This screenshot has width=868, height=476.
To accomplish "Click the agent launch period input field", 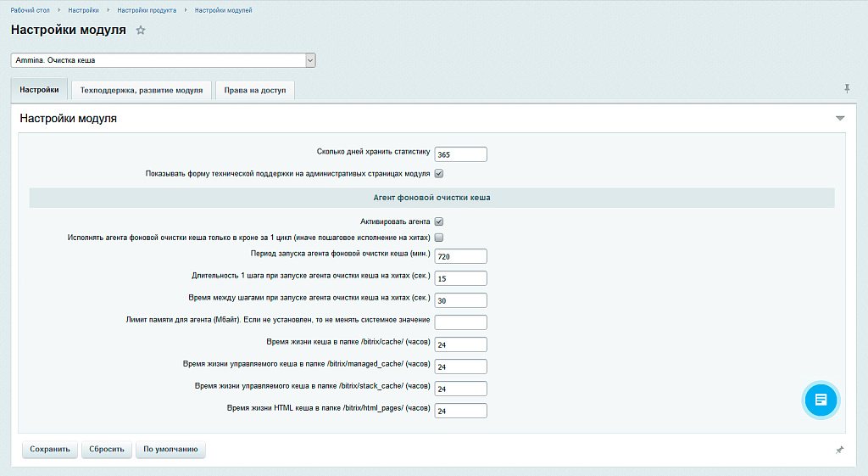I will coord(460,256).
